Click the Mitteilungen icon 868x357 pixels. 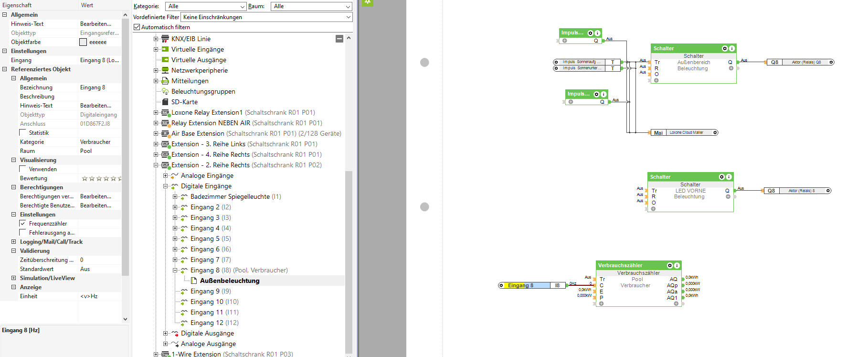tap(165, 81)
